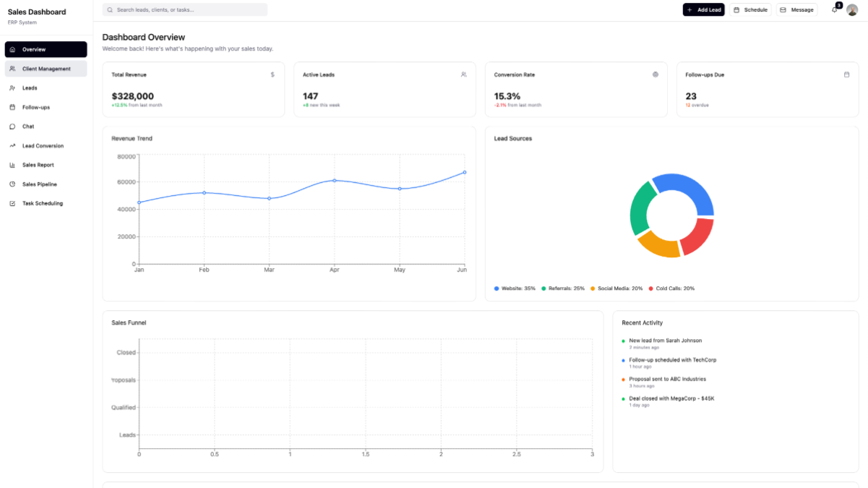This screenshot has height=488, width=868.
Task: Click the Add Lead button
Action: (703, 10)
